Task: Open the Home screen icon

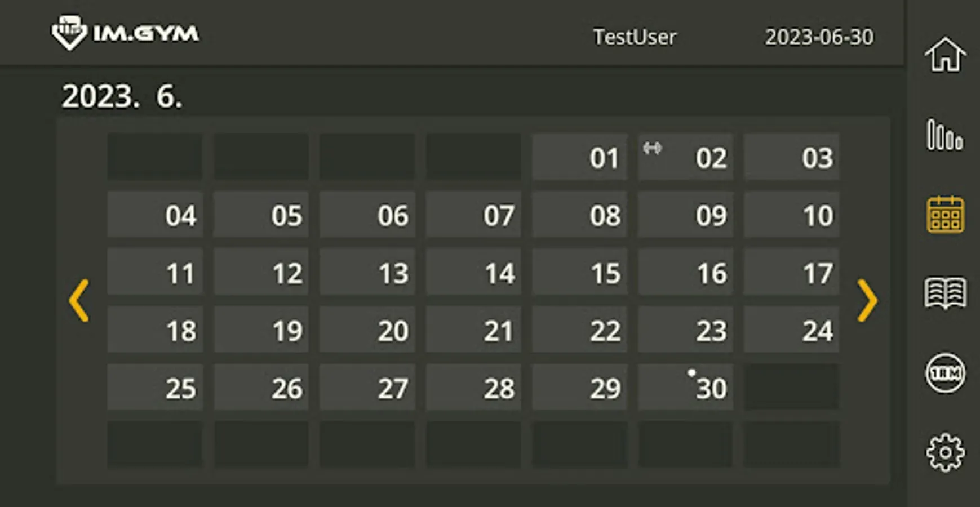Action: 945,55
